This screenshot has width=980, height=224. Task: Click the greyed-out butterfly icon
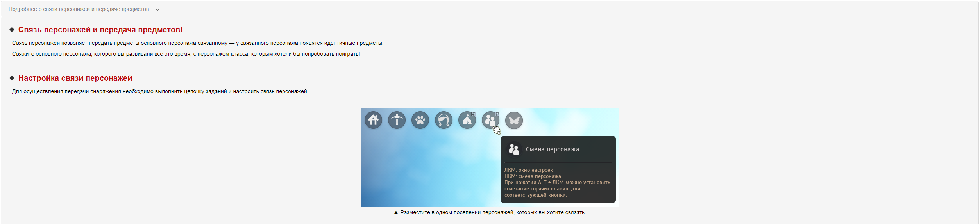point(514,120)
